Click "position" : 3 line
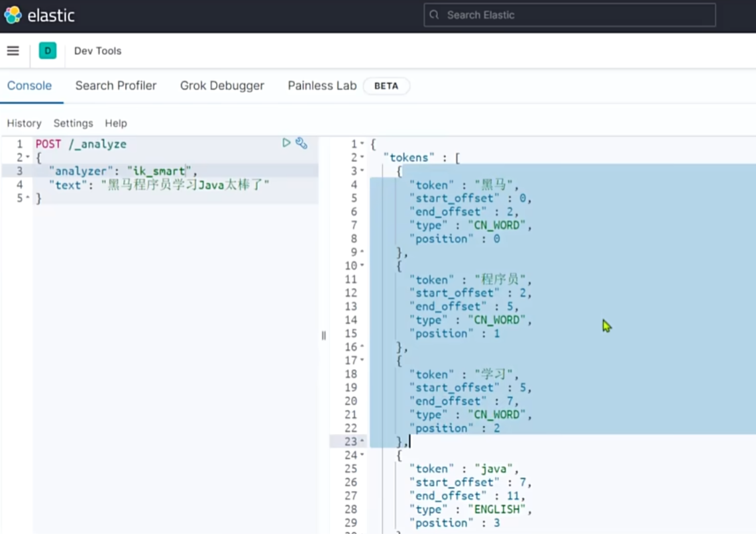The width and height of the screenshot is (756, 534). [454, 523]
